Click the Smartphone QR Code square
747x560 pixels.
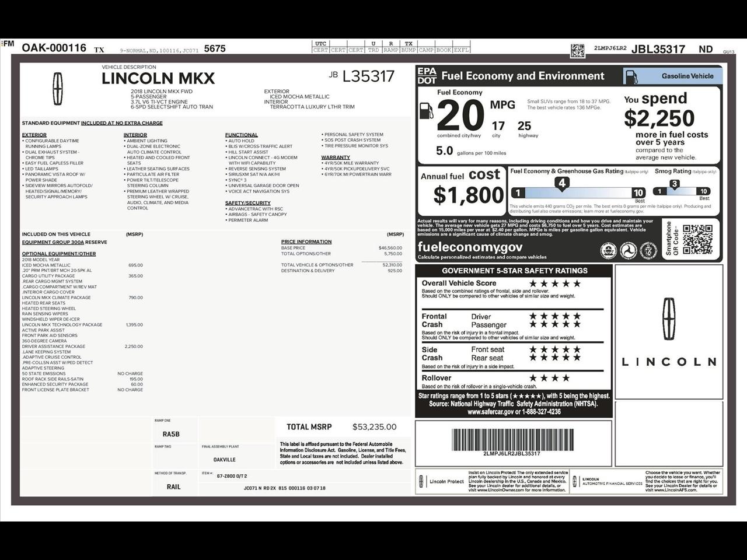697,239
